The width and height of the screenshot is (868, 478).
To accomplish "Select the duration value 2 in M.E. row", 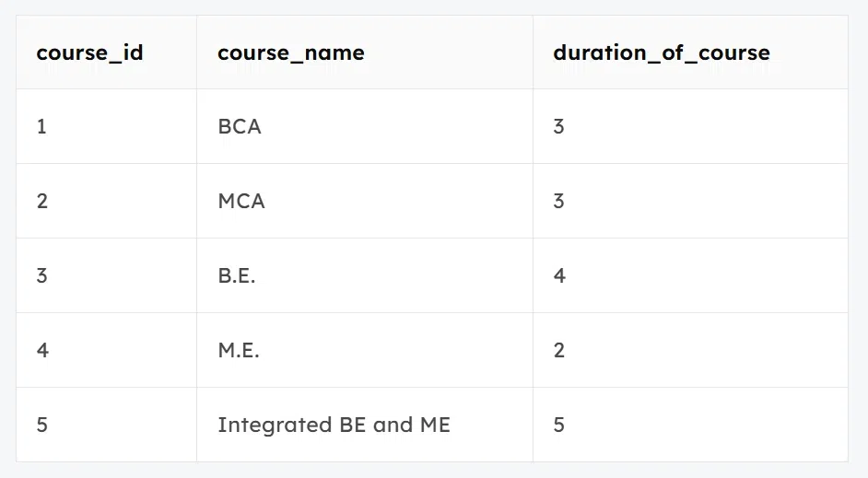I will click(559, 351).
